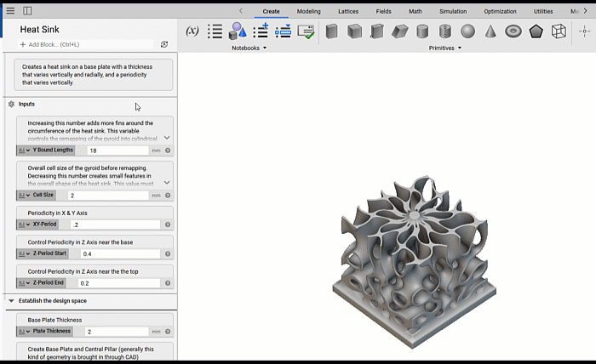Screen dimensions: 596x364
Task: Switch to the Math tab
Action: [x=415, y=11]
